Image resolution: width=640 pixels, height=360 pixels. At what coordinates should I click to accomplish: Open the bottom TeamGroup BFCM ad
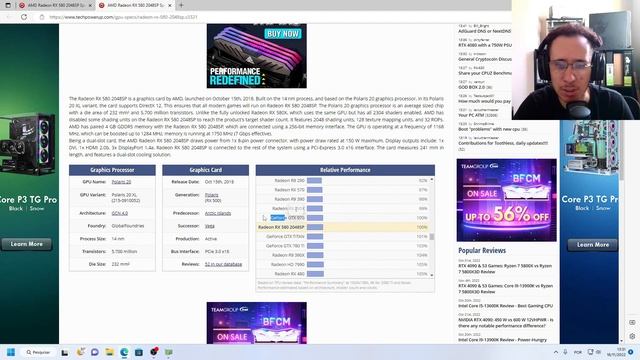(257, 323)
